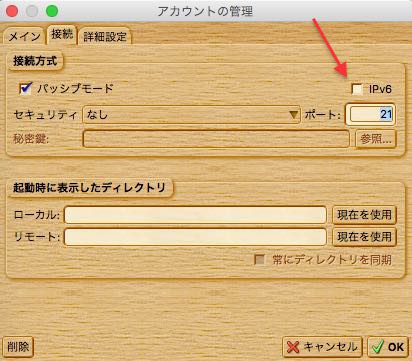Click the 接続方式 section label
Screen dimensions: 412x361
coord(35,61)
